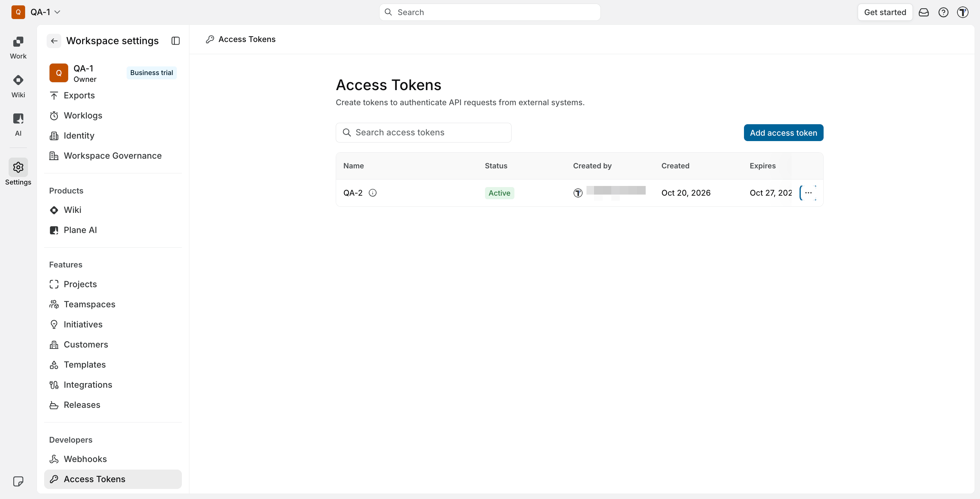Open Webhooks under Developers
The width and height of the screenshot is (980, 499).
[113, 459]
